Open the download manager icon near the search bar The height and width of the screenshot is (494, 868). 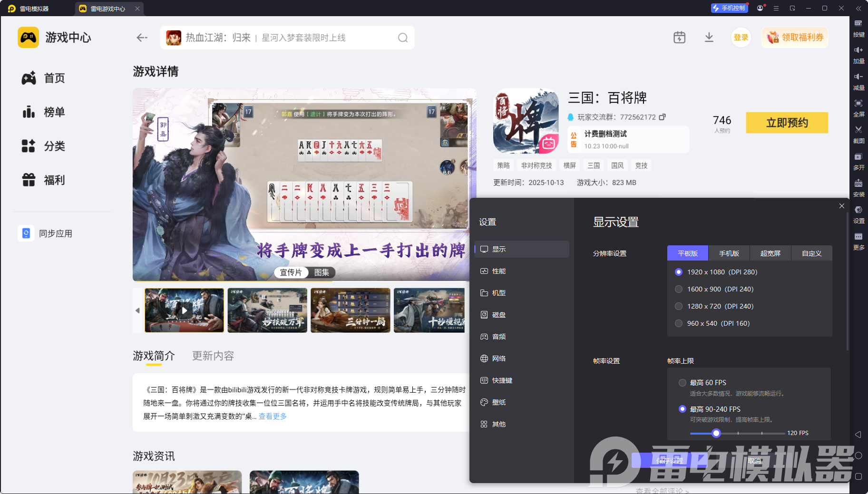709,37
